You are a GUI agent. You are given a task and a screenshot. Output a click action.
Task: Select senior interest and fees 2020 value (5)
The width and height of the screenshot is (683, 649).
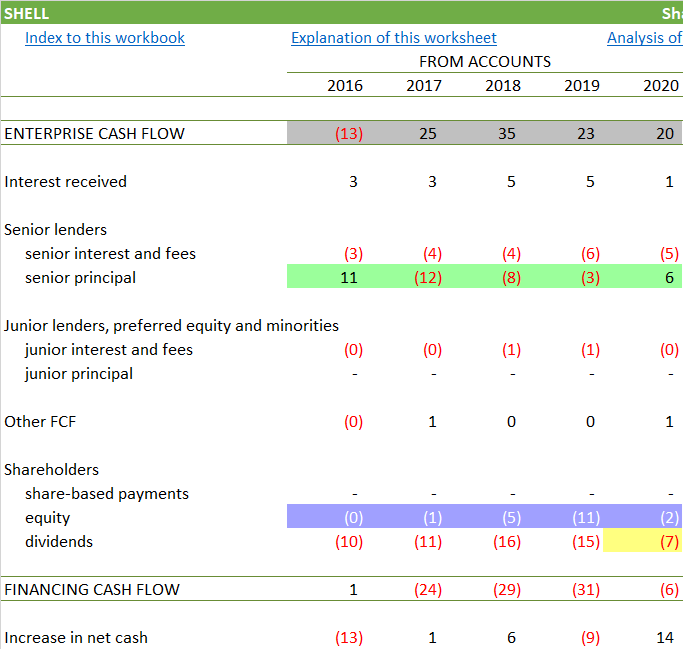point(669,254)
